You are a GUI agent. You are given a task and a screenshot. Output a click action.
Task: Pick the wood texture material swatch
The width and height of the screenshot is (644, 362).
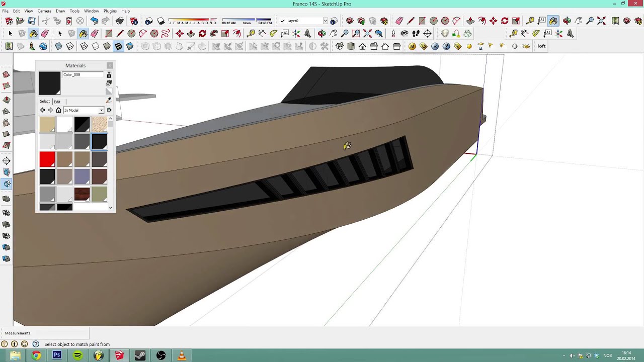click(82, 194)
